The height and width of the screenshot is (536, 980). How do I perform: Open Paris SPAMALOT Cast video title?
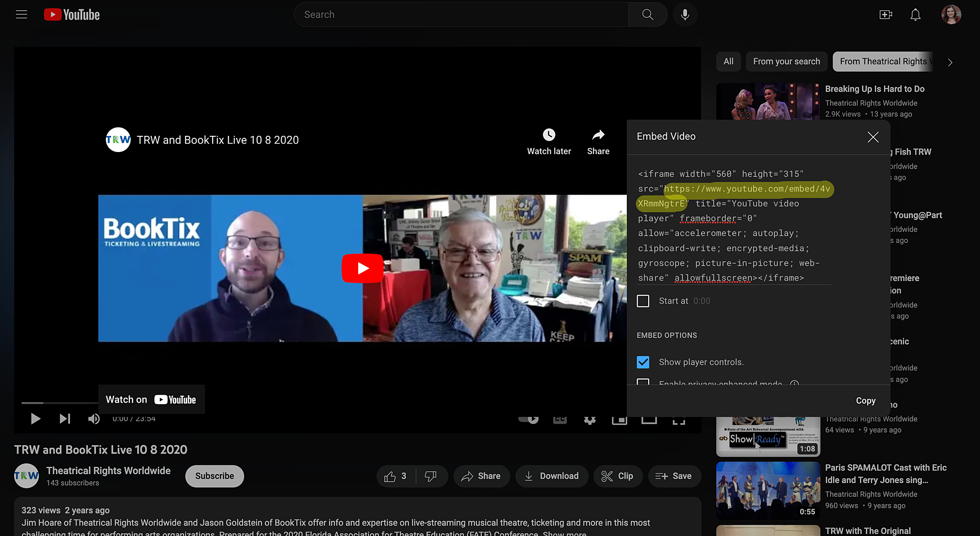885,474
